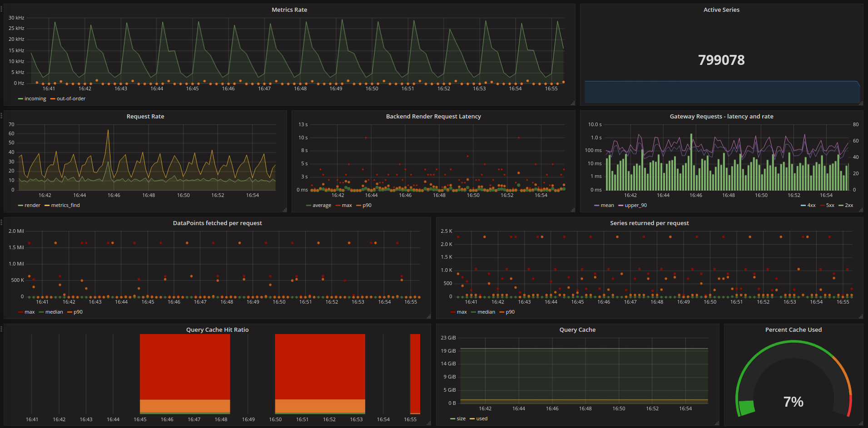The width and height of the screenshot is (868, 428).
Task: Open Series returned per request title menu
Action: click(x=649, y=223)
